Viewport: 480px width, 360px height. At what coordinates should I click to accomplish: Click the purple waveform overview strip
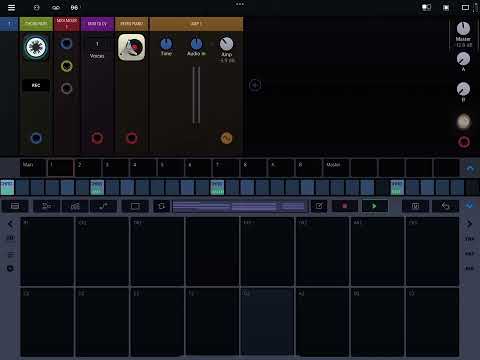click(239, 206)
